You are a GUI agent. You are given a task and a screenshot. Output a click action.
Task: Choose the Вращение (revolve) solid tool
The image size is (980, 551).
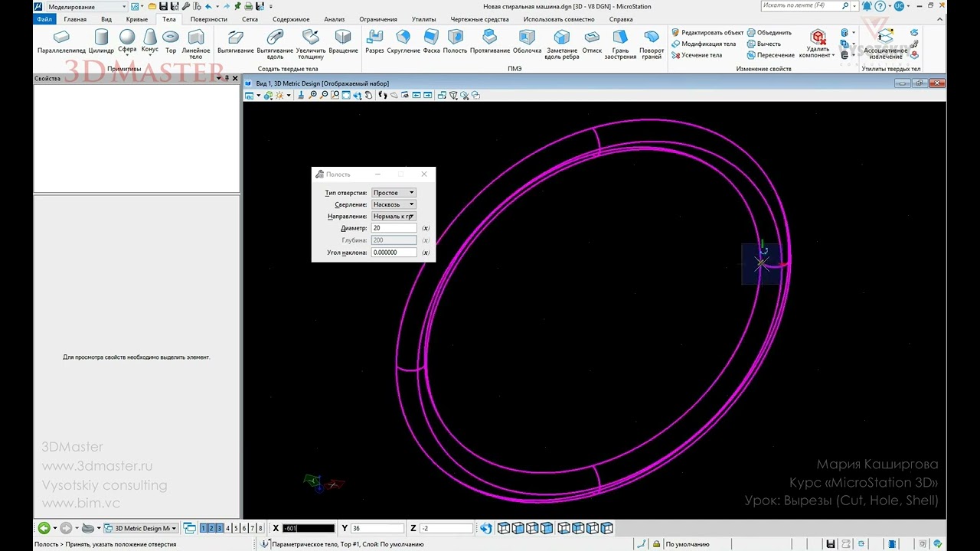pyautogui.click(x=343, y=42)
